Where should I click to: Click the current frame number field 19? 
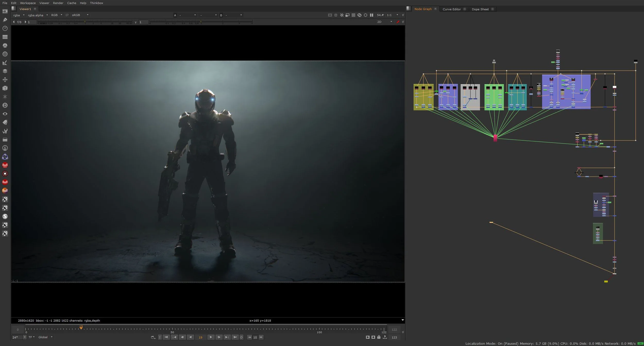200,337
